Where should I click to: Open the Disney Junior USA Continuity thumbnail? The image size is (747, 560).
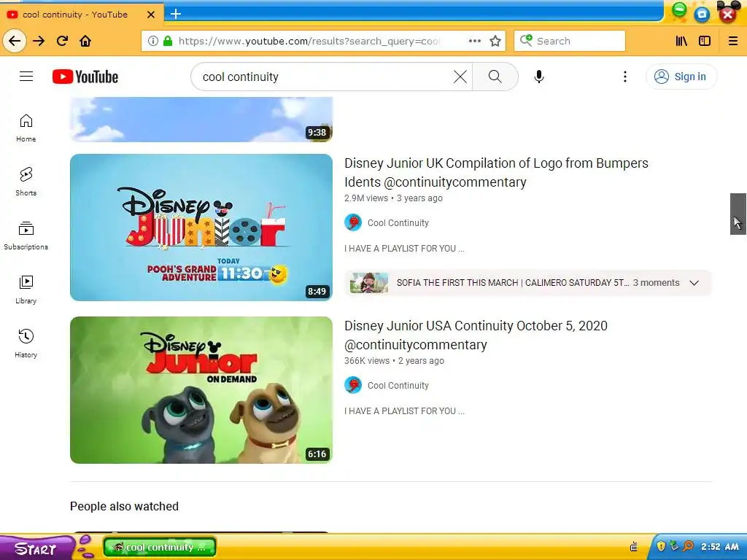coord(201,390)
